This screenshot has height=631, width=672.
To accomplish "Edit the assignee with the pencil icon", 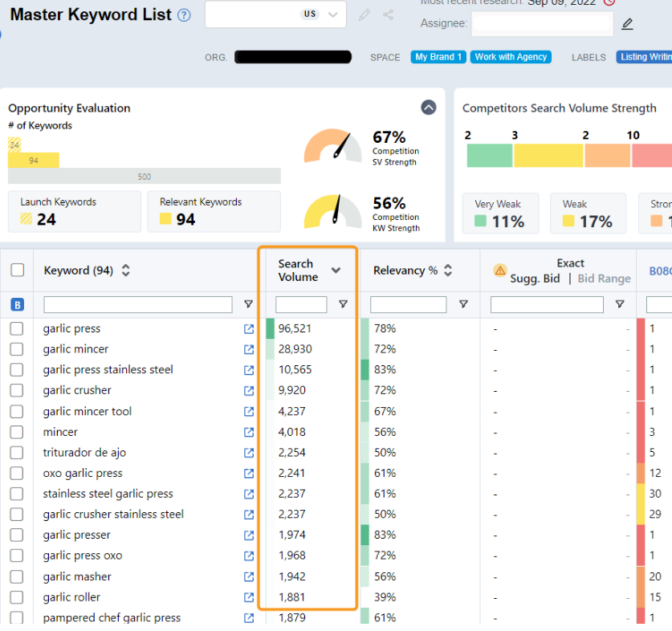I will point(628,24).
